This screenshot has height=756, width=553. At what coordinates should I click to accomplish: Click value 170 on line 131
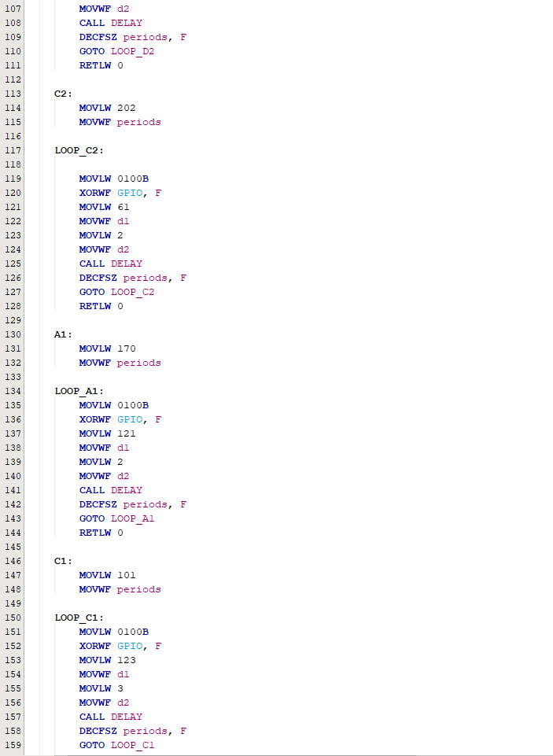coord(126,348)
